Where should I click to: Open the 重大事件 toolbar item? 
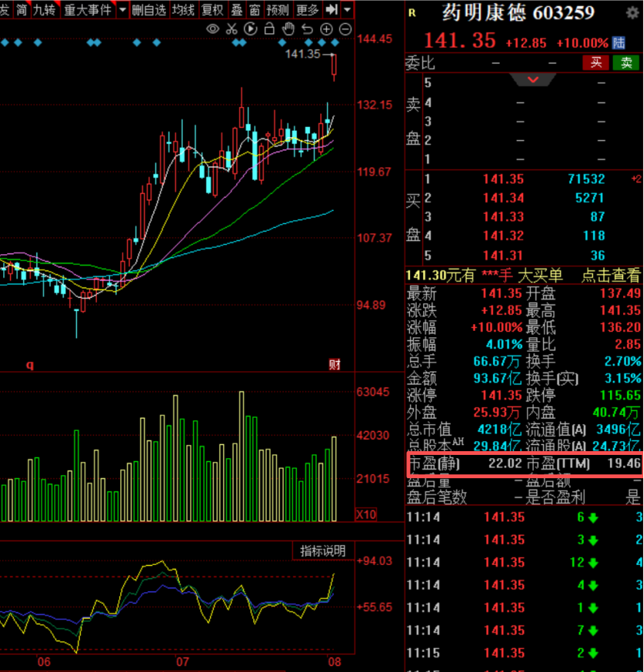[88, 9]
